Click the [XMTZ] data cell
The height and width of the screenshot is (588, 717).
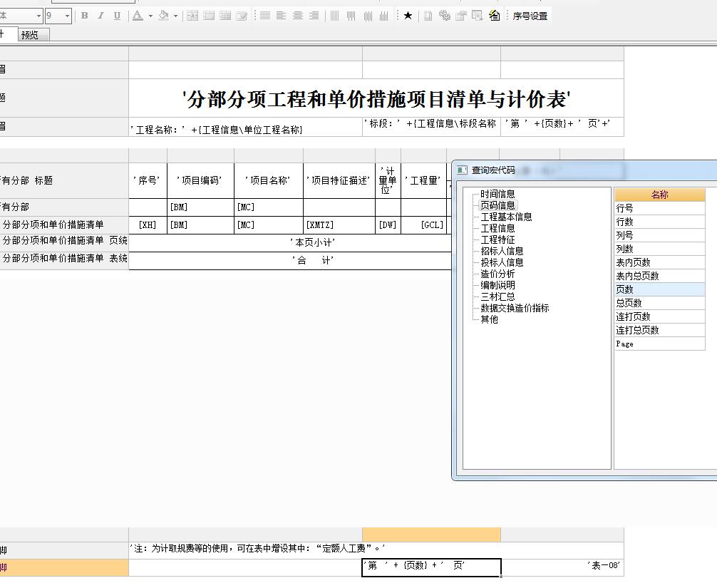coord(339,225)
